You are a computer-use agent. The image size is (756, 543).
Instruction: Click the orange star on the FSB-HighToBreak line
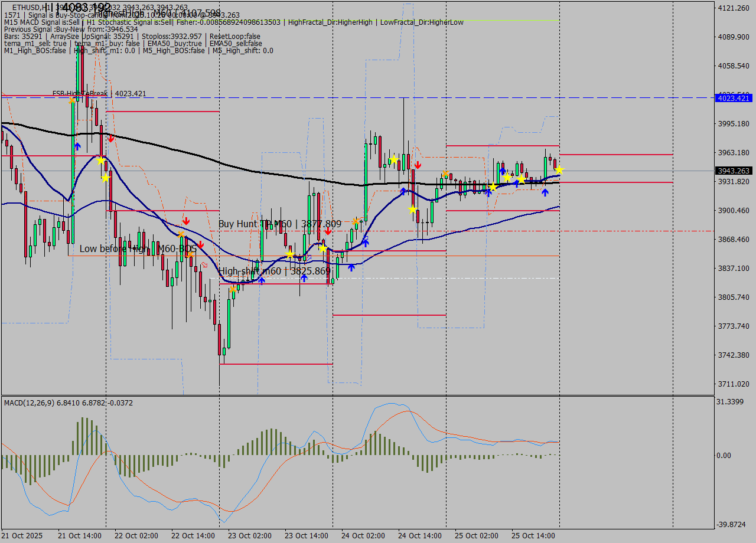pyautogui.click(x=72, y=100)
